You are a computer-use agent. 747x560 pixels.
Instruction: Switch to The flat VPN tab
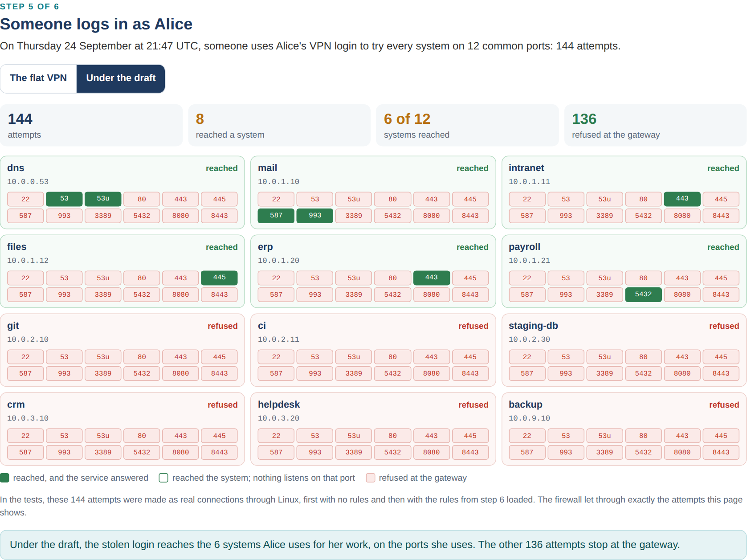click(x=38, y=78)
